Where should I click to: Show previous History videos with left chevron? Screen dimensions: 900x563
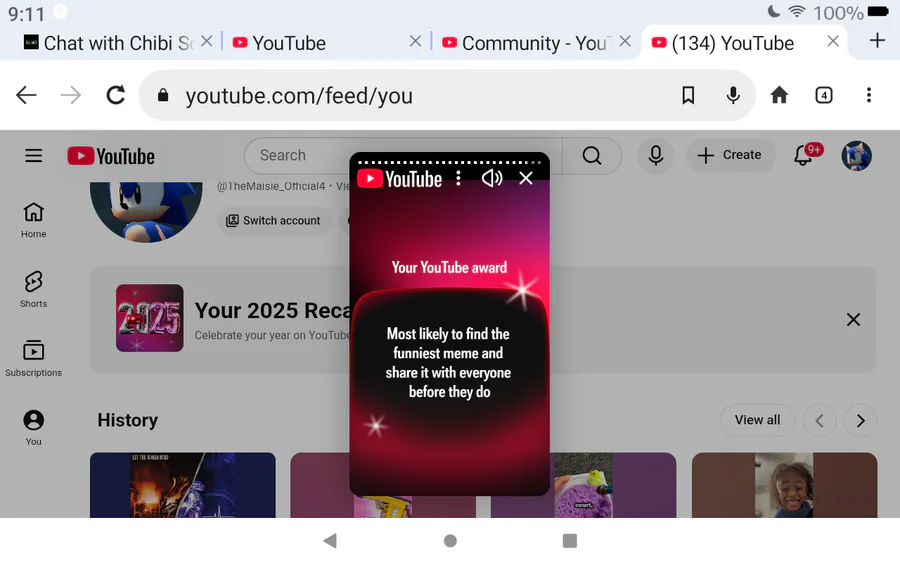[819, 421]
